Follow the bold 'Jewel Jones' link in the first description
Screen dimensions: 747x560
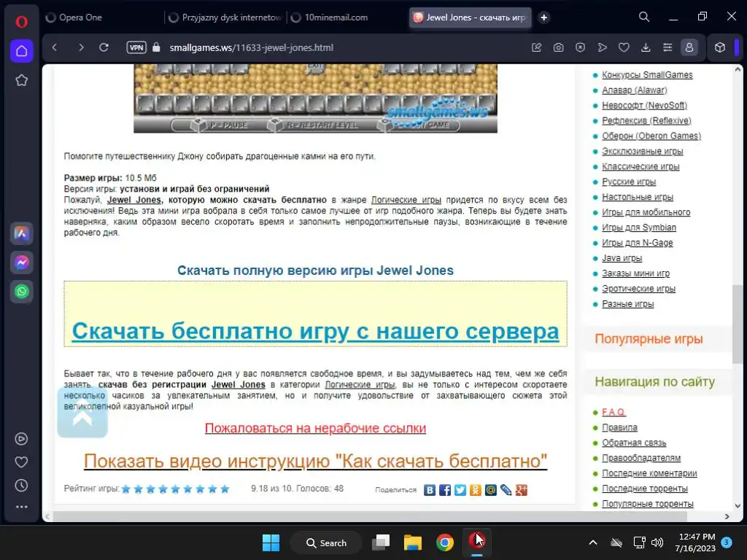134,200
